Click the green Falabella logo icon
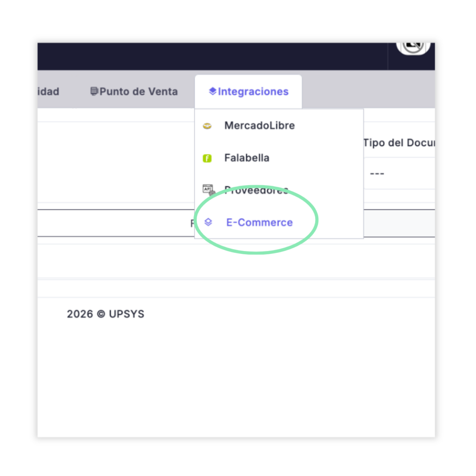This screenshot has height=476, width=476. point(207,159)
